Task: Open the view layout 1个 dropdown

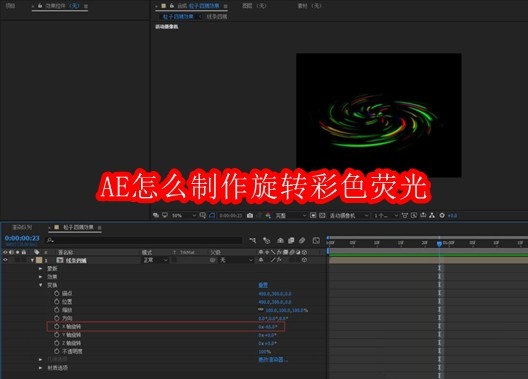Action: (386, 215)
